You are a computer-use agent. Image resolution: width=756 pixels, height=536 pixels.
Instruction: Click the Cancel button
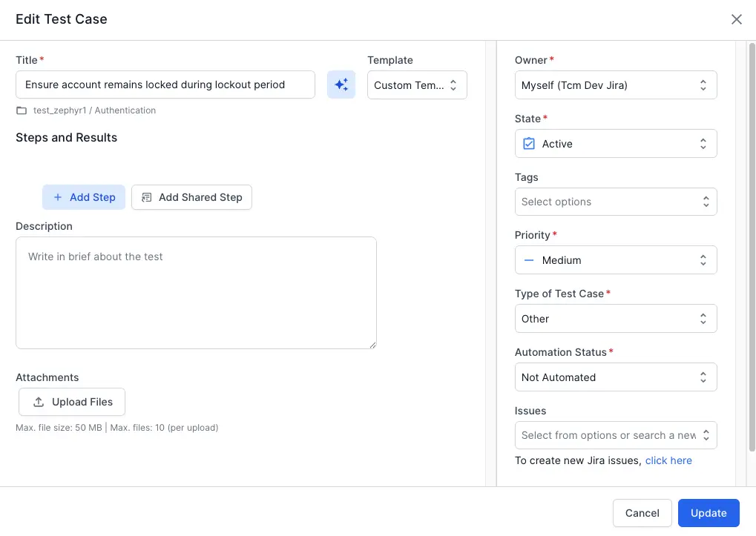642,513
